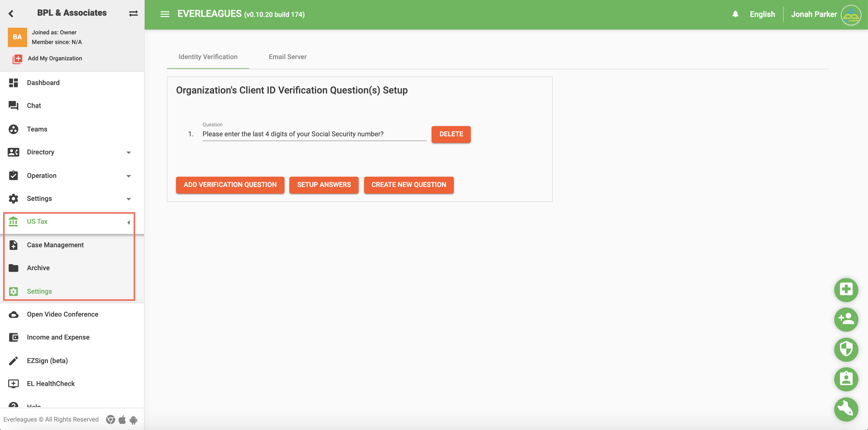Switch to the Email Server tab
This screenshot has height=430, width=868.
[x=288, y=57]
